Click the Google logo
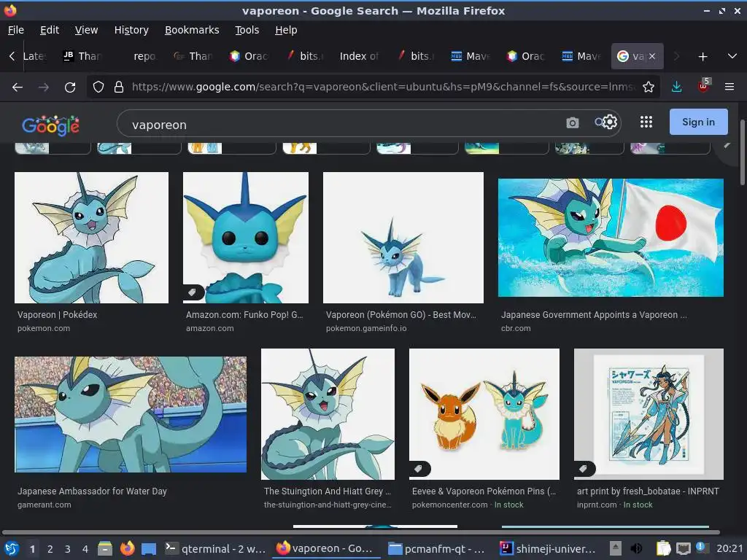This screenshot has width=747, height=560. [50, 125]
